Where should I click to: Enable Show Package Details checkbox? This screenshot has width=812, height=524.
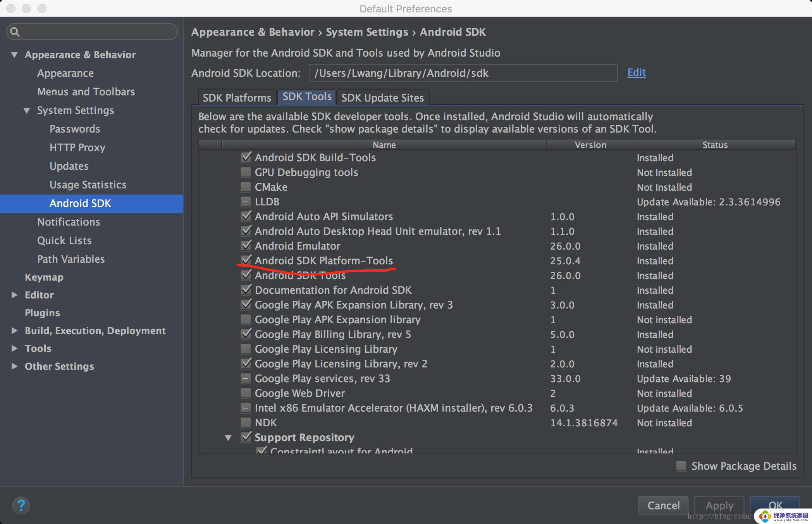(681, 466)
